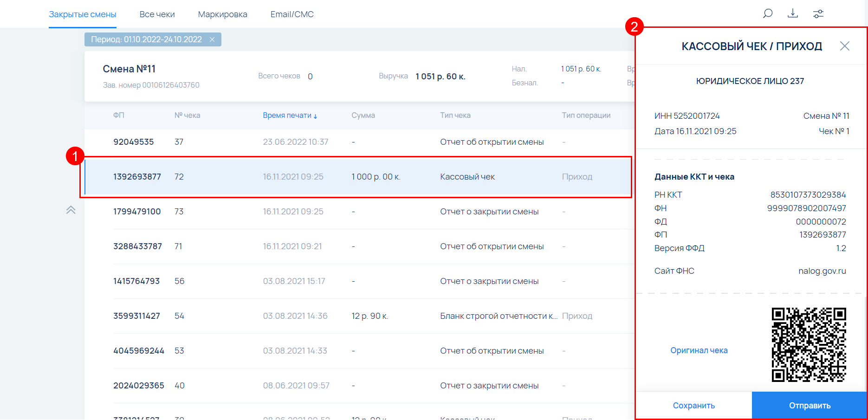Remove the period filter chip
868x420 pixels.
[x=212, y=39]
